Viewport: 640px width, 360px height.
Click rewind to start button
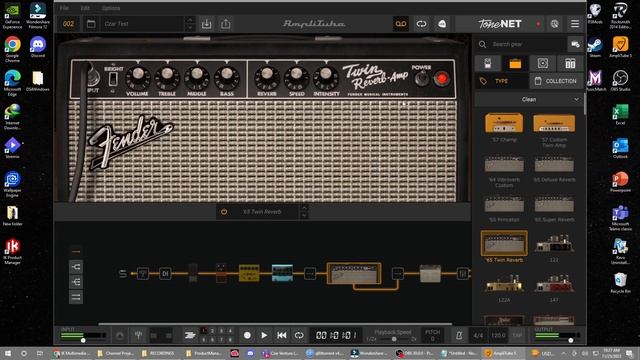[282, 335]
